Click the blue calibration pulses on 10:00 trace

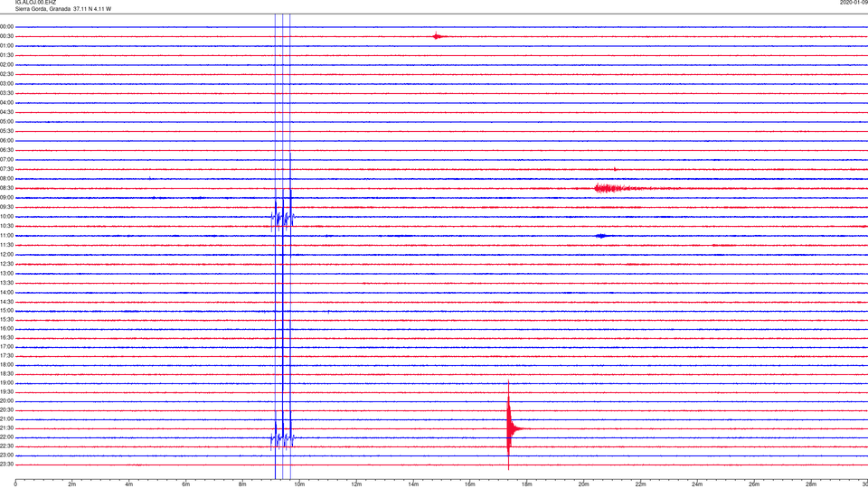[282, 218]
